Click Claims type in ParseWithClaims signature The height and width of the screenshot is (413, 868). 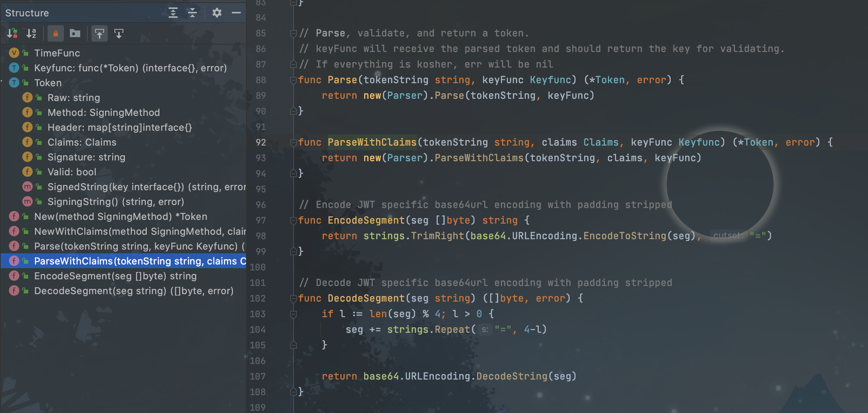(600, 142)
